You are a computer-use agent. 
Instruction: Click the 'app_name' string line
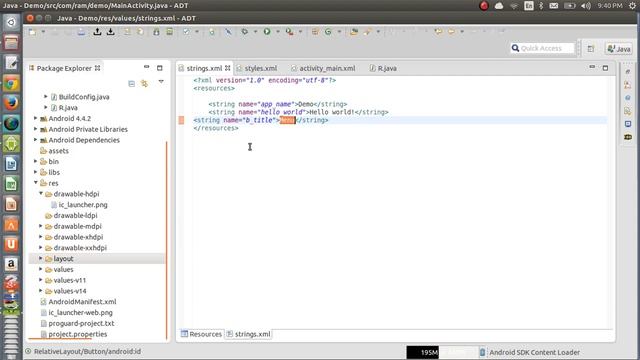[x=278, y=104]
